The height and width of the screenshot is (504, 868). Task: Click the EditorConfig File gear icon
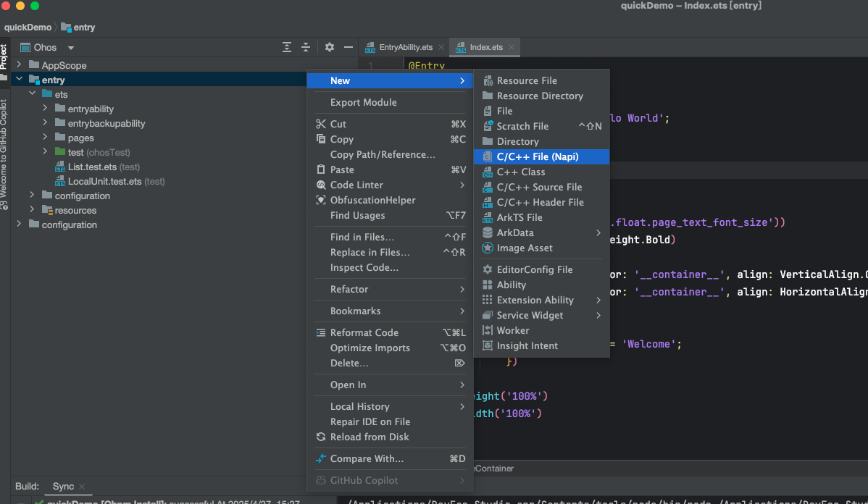pos(488,269)
